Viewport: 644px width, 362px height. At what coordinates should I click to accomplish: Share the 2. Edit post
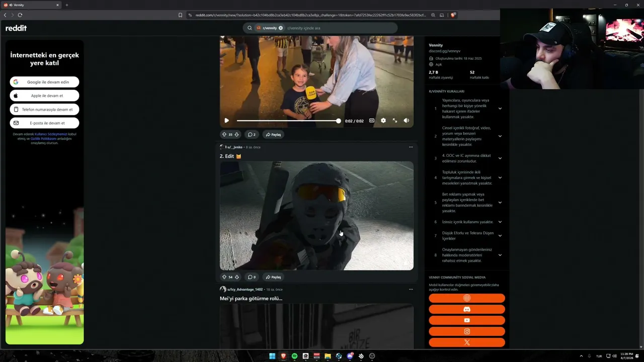pyautogui.click(x=273, y=277)
